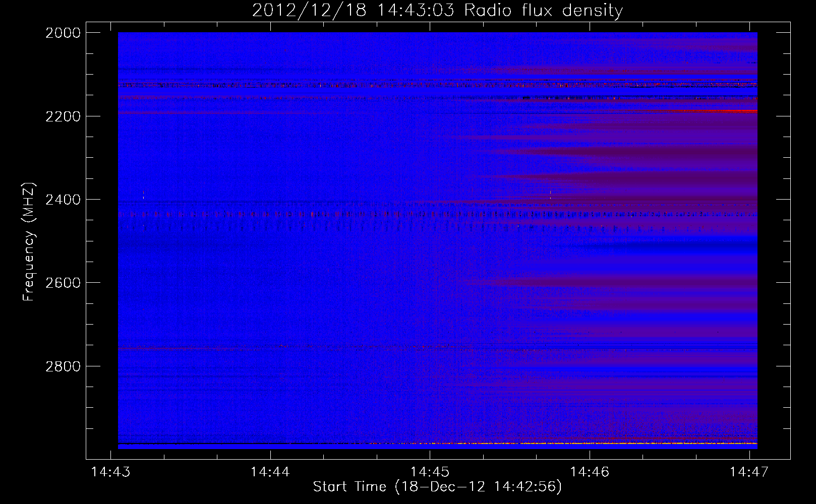Select the 2200 frequency tick label
Screen dimensions: 816x504
[63, 116]
